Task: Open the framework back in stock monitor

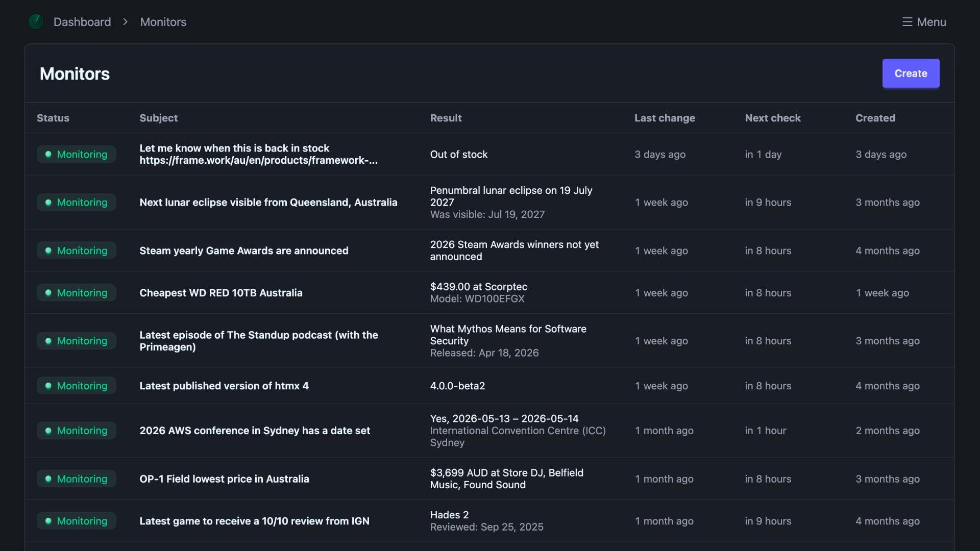Action: point(258,154)
